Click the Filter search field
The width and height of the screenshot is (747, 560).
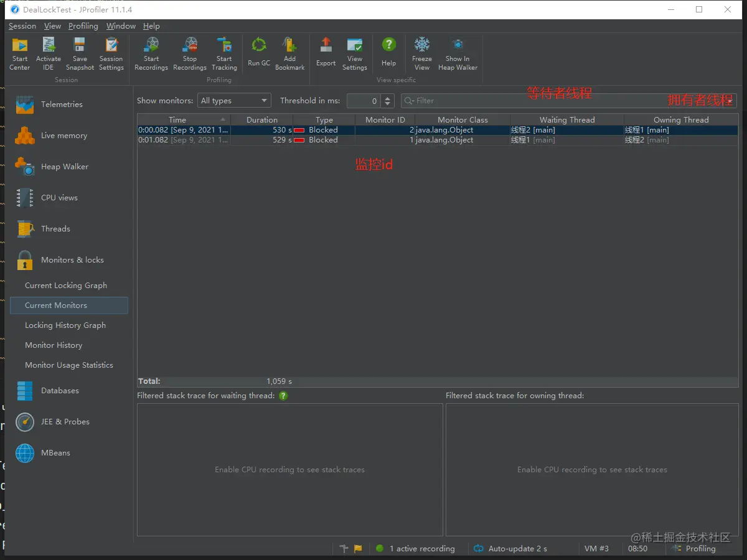[569, 101]
